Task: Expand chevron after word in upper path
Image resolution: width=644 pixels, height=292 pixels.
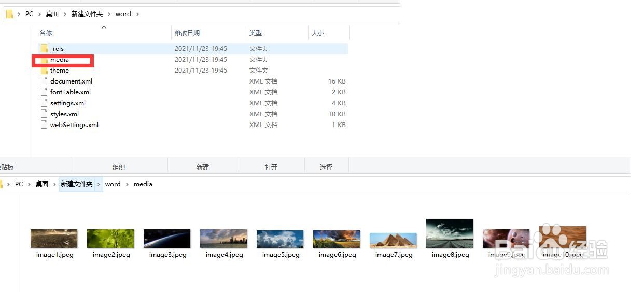Action: (137, 14)
